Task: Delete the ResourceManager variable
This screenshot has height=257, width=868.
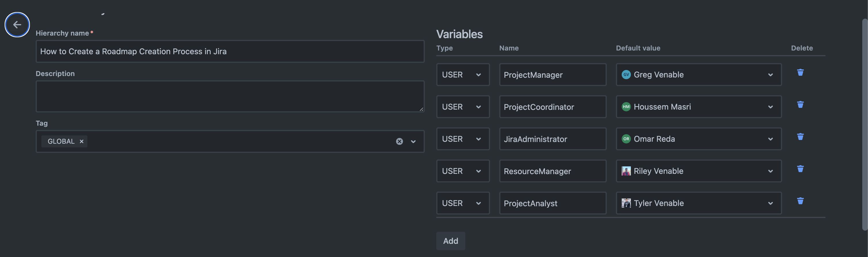Action: [800, 169]
